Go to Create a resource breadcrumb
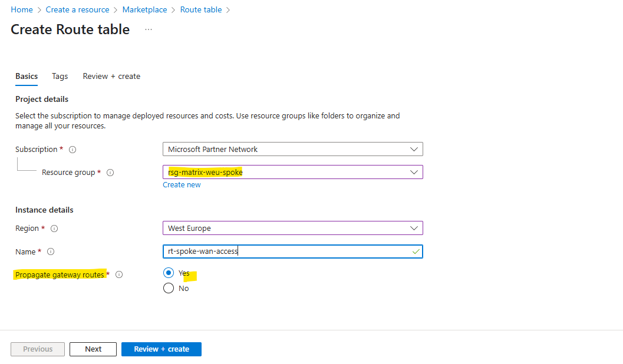The height and width of the screenshot is (364, 623). [x=77, y=9]
